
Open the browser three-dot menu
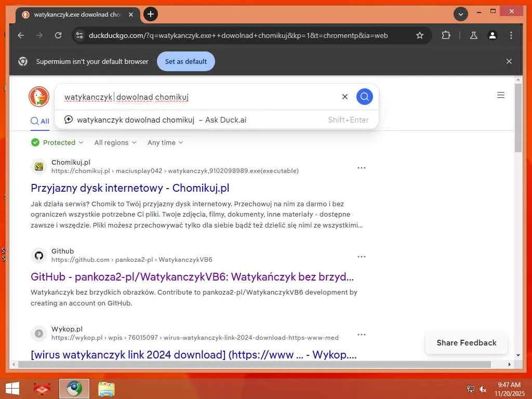511,35
